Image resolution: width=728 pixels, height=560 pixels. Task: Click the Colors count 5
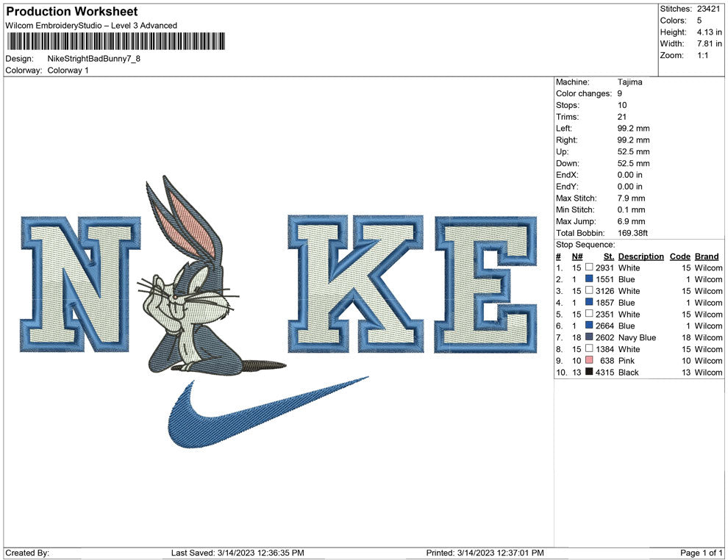tap(699, 21)
